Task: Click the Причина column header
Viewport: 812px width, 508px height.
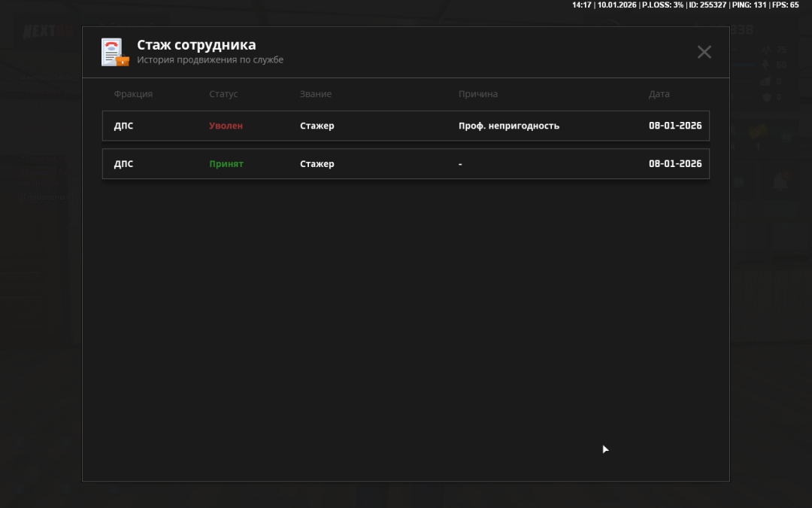Action: click(x=477, y=94)
